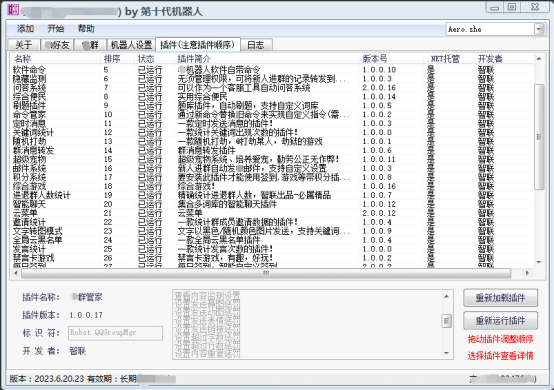Click the plugin list scroll-up arrow

coord(539,59)
